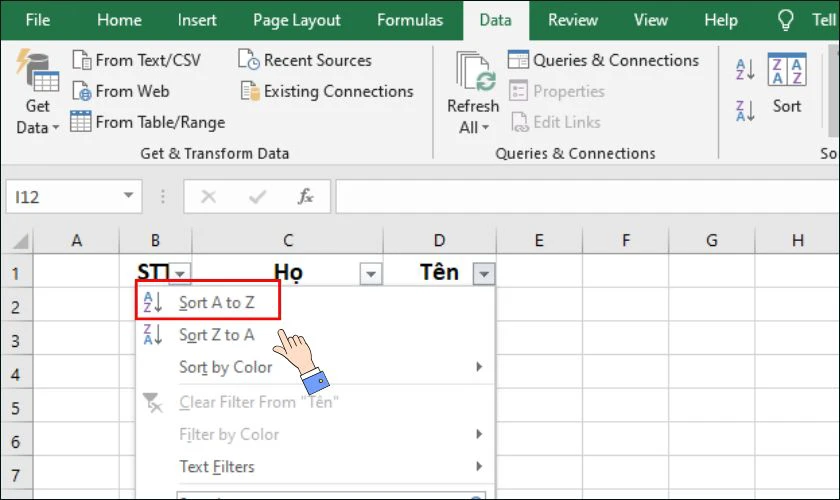This screenshot has width=840, height=500.
Task: Select column C header
Action: [288, 241]
